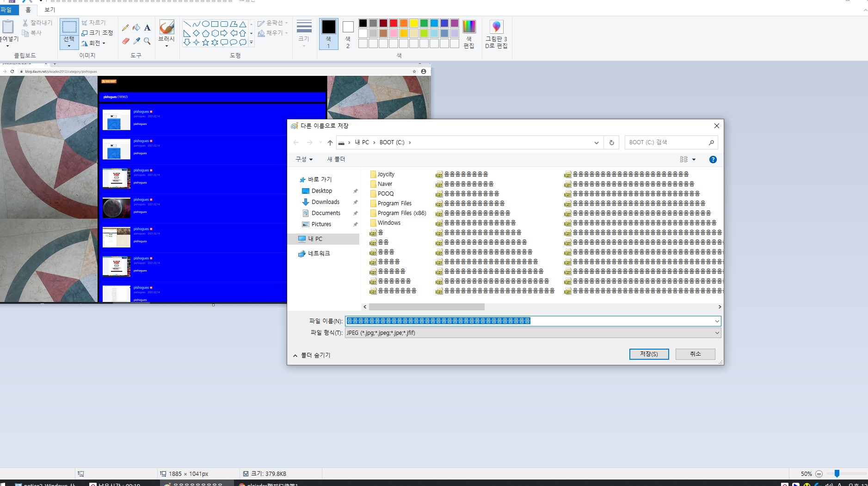This screenshot has width=868, height=486.
Task: Click the file name input field
Action: click(529, 321)
